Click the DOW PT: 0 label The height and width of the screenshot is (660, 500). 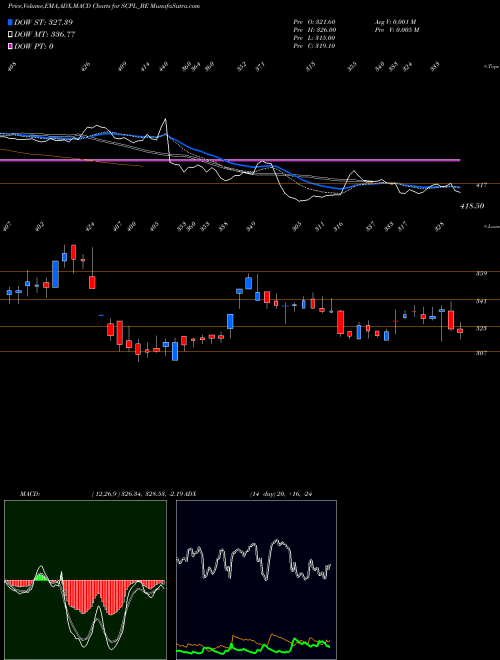34,47
